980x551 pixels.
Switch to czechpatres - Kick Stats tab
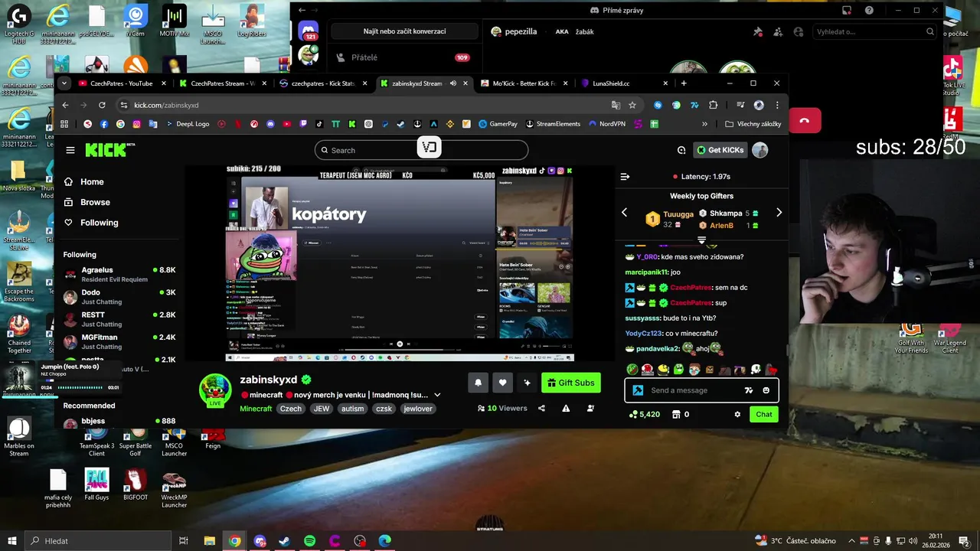pos(323,83)
